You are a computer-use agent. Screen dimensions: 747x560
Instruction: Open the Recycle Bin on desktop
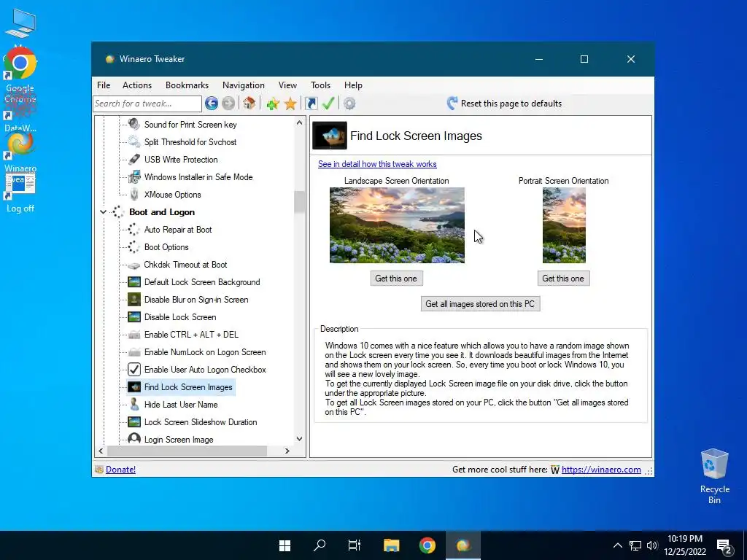(x=714, y=477)
